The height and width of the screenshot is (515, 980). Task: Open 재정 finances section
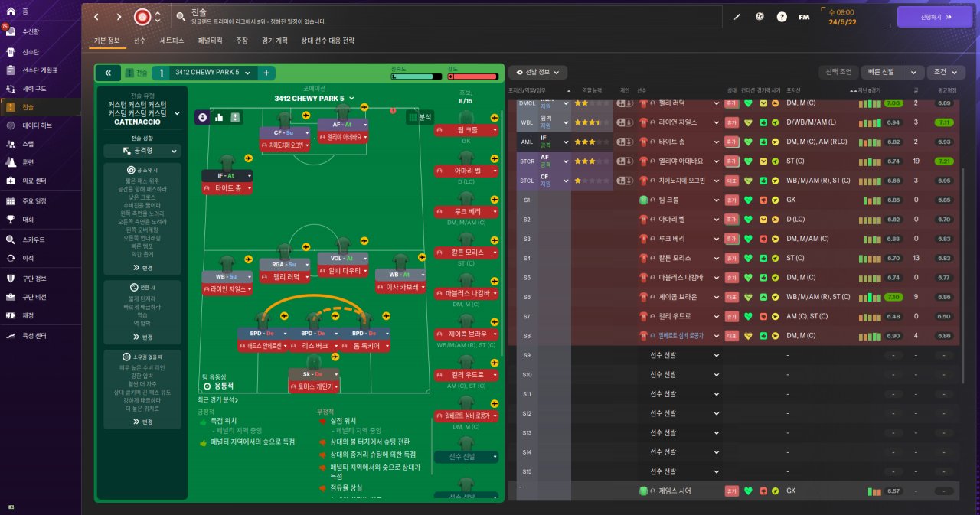(40, 315)
